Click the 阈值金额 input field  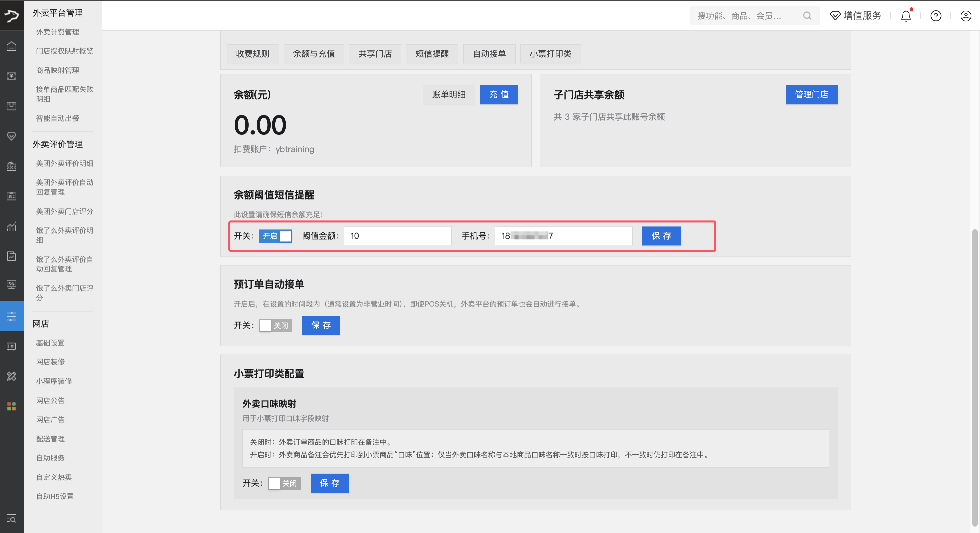pyautogui.click(x=397, y=236)
